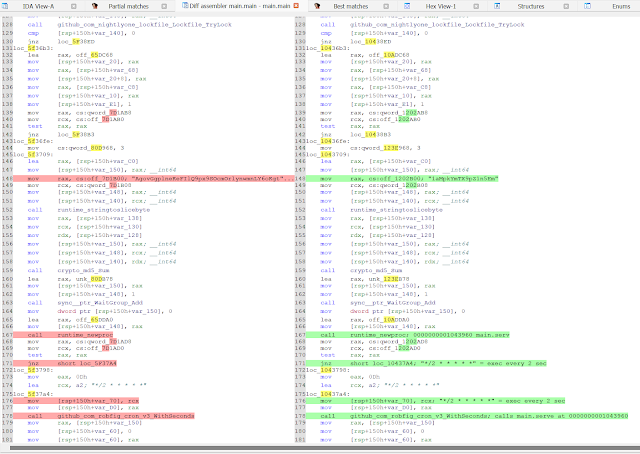640x454 pixels.
Task: Click the Structures tab icon
Action: 497,6
